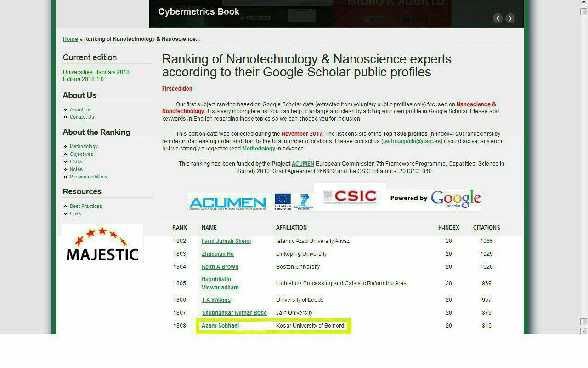Open Farid Jamali Sheini's profile link
The height and width of the screenshot is (368, 588).
pyautogui.click(x=226, y=241)
